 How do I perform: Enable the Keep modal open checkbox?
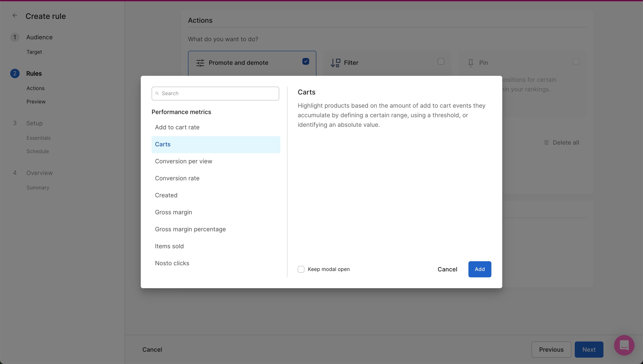301,269
